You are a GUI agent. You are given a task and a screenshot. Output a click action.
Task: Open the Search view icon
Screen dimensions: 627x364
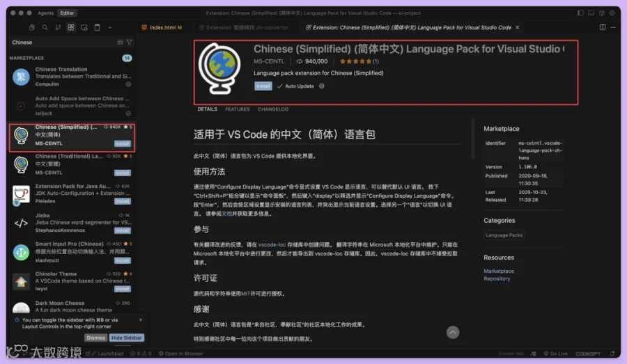click(x=45, y=28)
